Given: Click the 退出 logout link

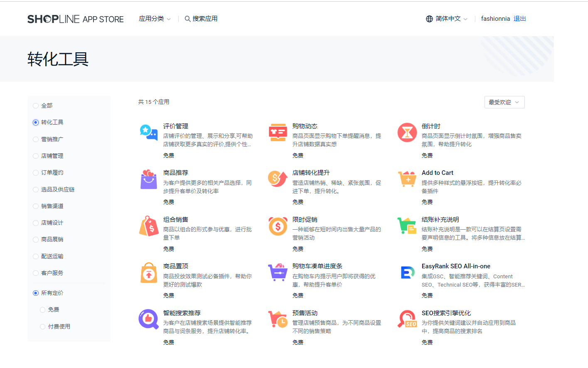Looking at the screenshot, I should pyautogui.click(x=519, y=19).
